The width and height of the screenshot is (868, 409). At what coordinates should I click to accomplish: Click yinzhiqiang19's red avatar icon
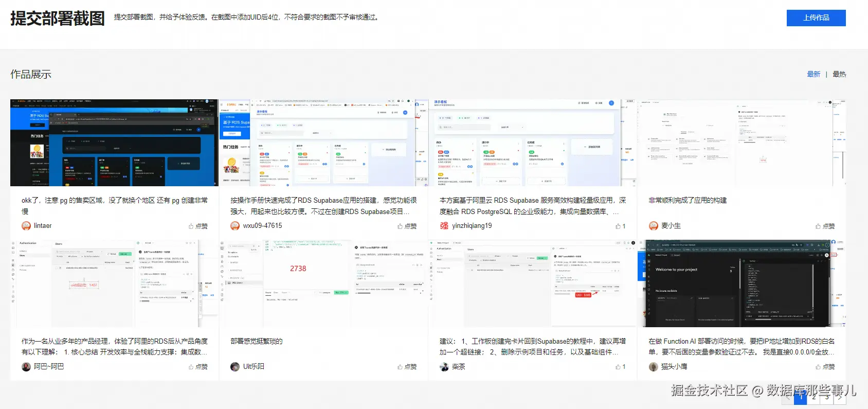tap(444, 226)
